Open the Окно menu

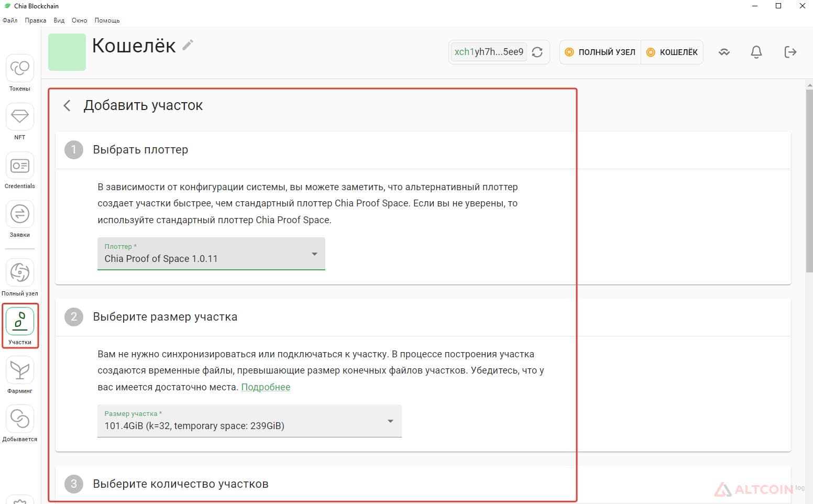pyautogui.click(x=80, y=20)
